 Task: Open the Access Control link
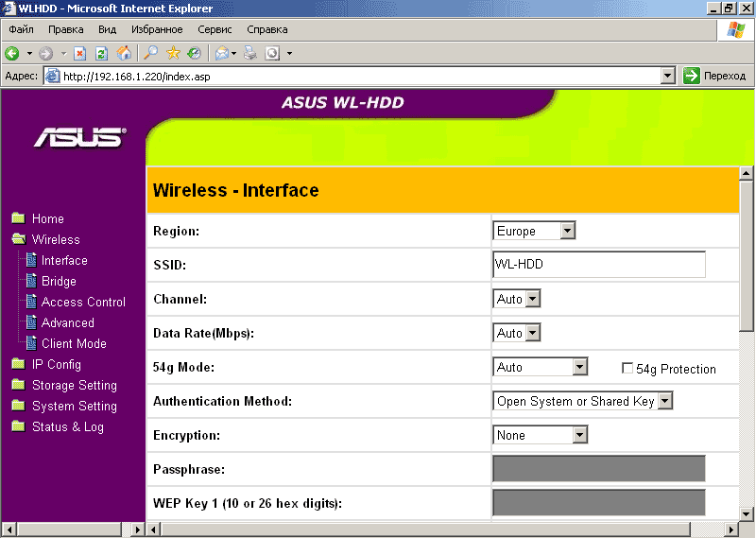[83, 302]
